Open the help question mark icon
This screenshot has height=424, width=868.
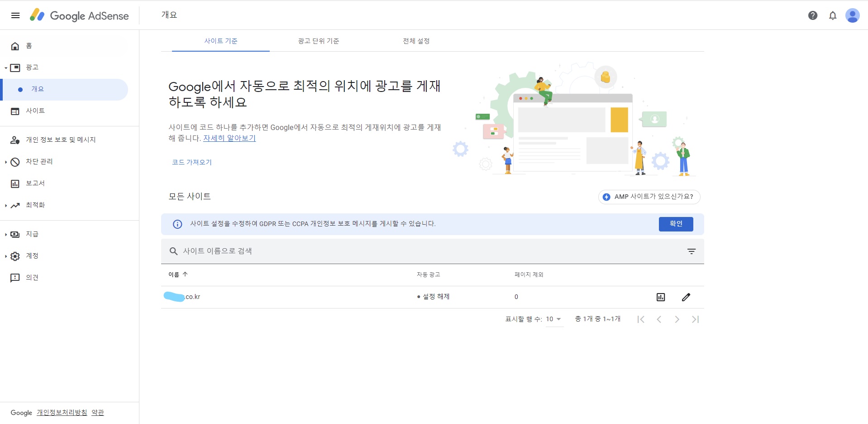(x=813, y=15)
